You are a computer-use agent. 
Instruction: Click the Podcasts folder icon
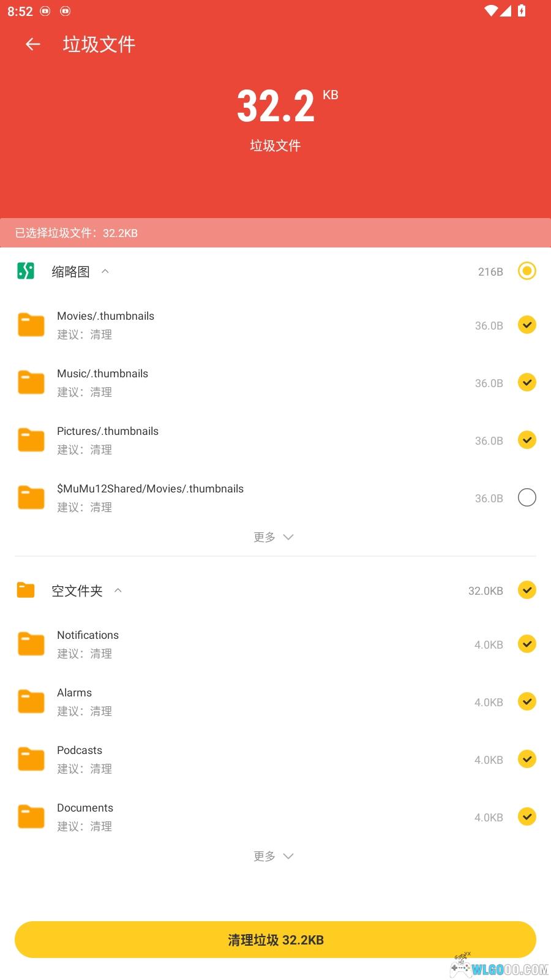point(31,759)
